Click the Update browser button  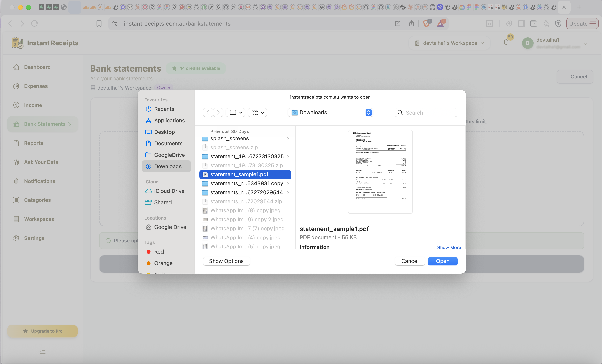click(x=582, y=24)
